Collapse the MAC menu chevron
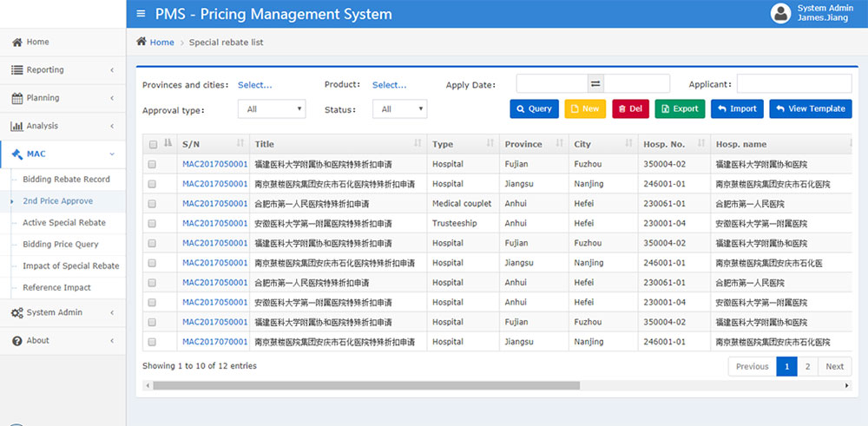868x426 pixels. [112, 154]
